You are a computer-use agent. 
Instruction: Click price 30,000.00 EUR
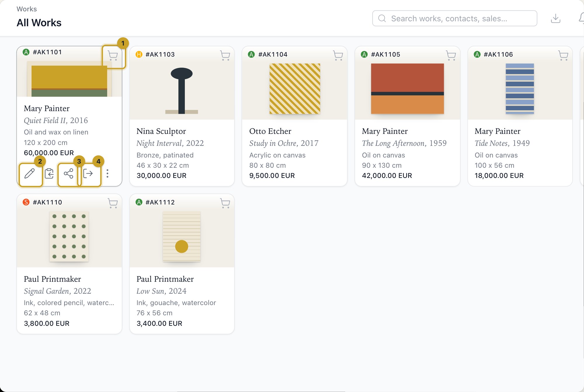click(x=161, y=176)
